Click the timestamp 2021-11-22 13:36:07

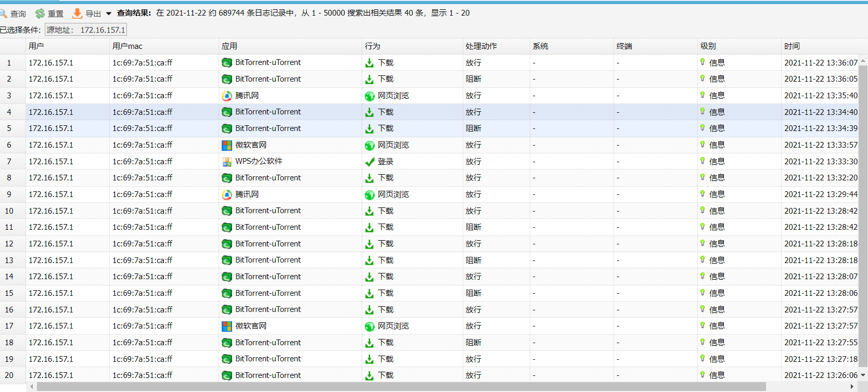pyautogui.click(x=821, y=63)
